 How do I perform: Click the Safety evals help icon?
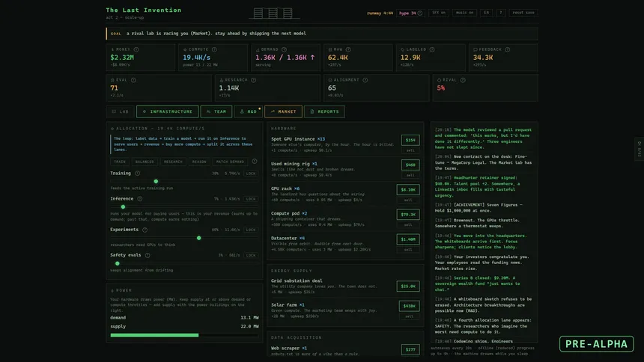(148, 255)
